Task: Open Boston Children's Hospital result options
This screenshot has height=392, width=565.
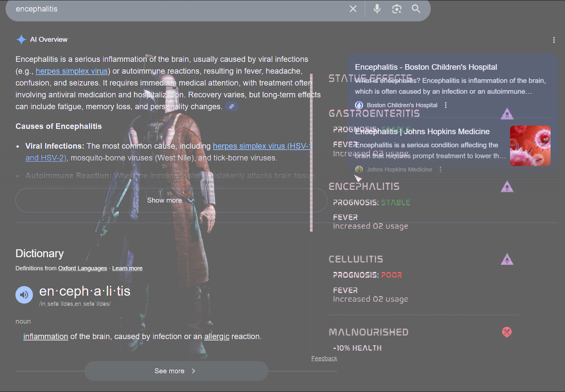Action: (446, 105)
